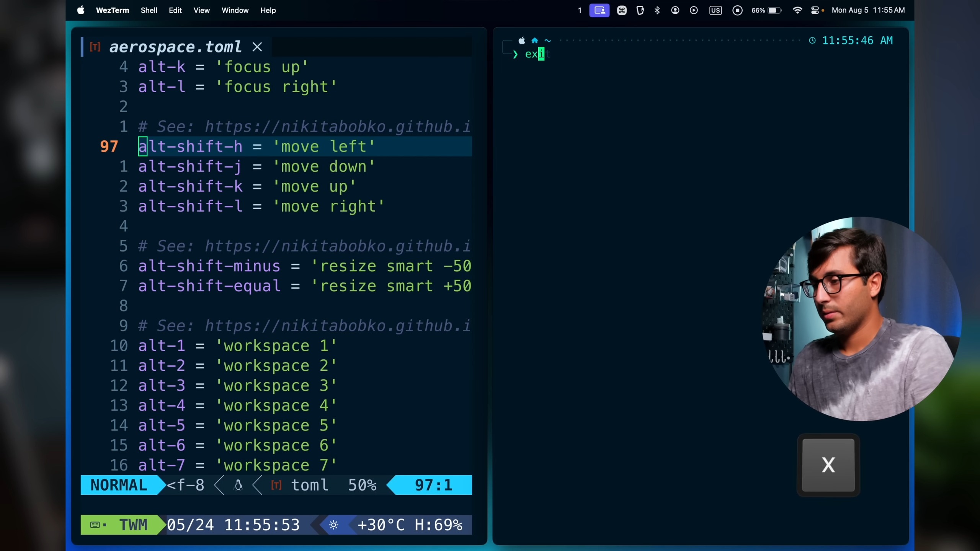Click the terminal prompt input with 'exit'
Screen dimensions: 980x551
click(537, 54)
